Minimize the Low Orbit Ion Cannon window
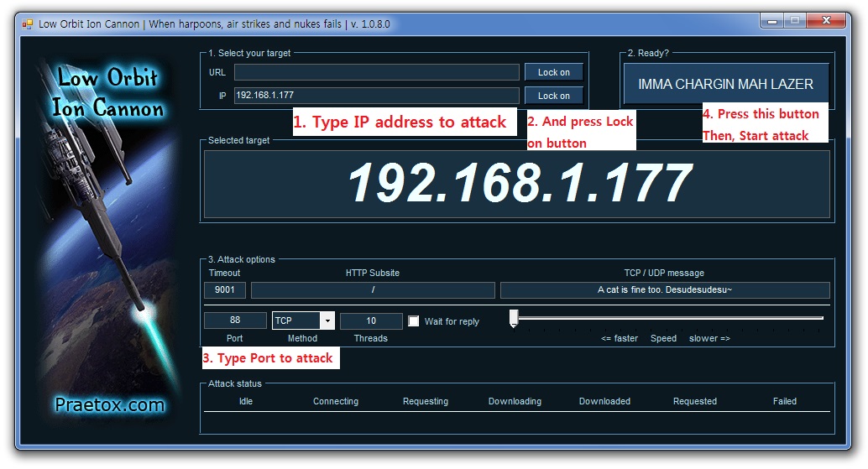868x469 pixels. (x=772, y=20)
